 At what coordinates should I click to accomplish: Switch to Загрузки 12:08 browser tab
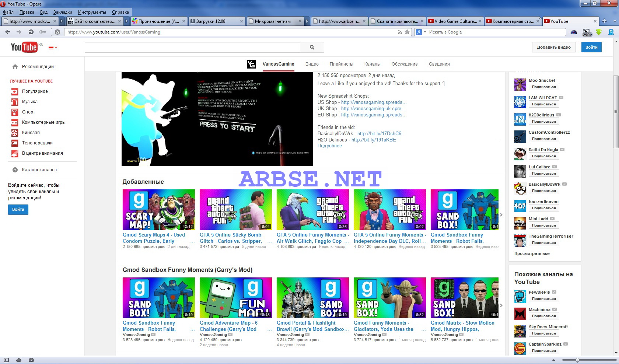217,21
